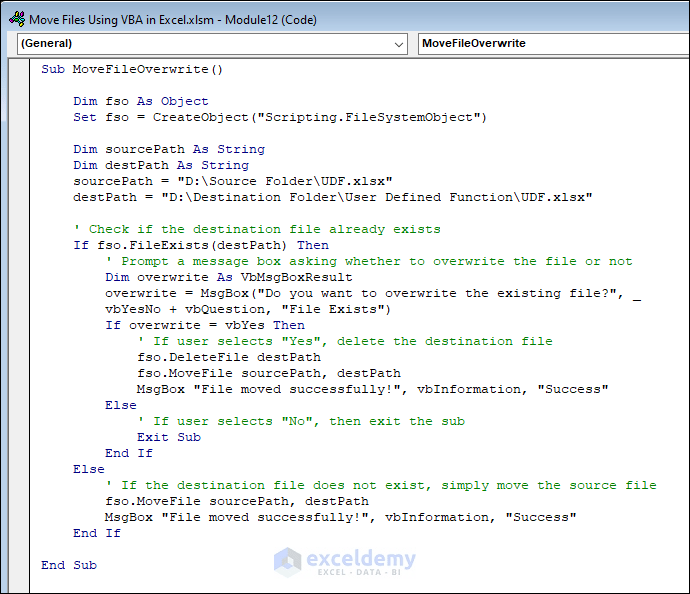690x594 pixels.
Task: Click the CreateObject("Scripting.FileSystemObject") line
Action: [280, 117]
